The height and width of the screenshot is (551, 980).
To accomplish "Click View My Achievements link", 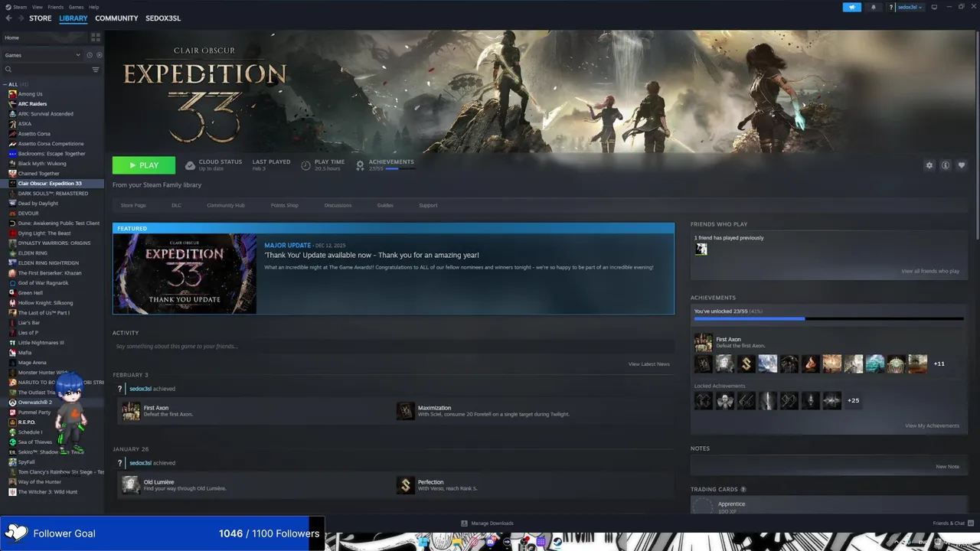I will coord(932,425).
